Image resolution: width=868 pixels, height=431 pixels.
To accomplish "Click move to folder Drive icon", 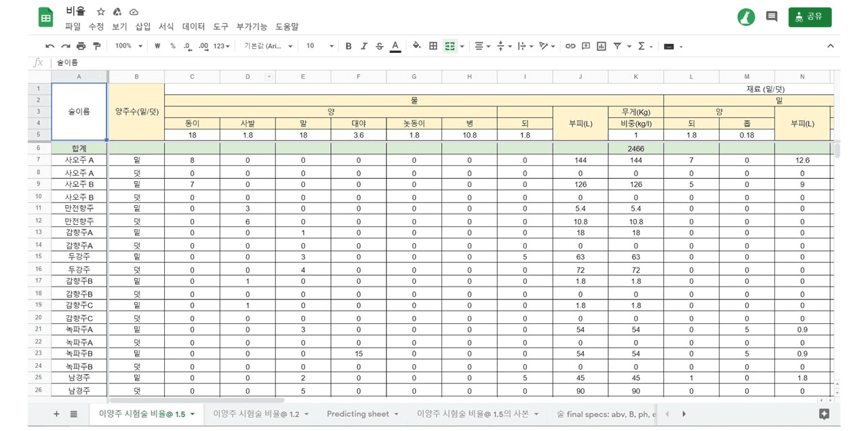I will (117, 12).
